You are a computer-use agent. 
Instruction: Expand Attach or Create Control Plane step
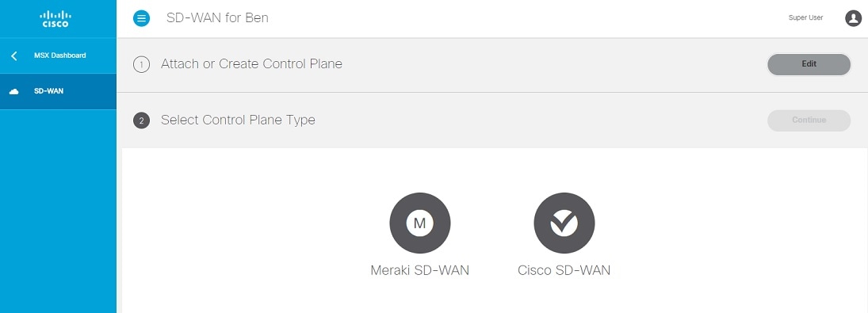(492, 65)
